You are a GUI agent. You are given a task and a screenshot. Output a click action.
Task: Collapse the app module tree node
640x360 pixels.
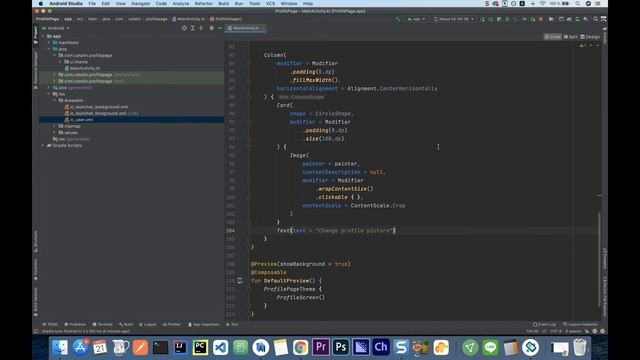(43, 36)
